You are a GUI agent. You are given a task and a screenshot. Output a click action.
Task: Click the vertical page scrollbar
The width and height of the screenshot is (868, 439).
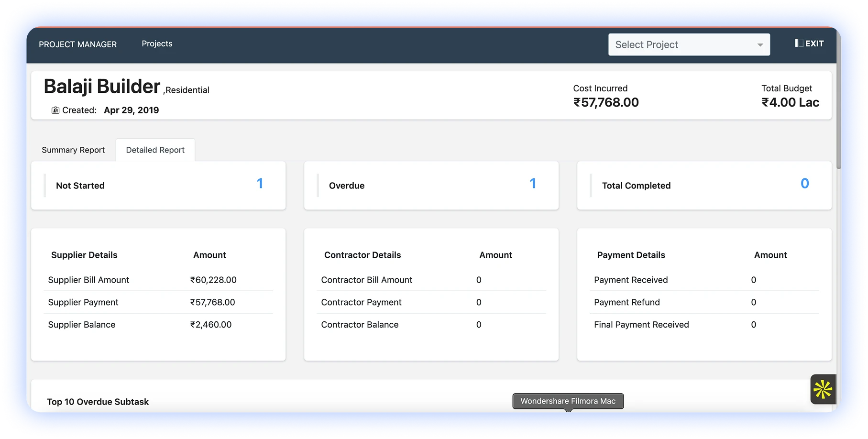point(839,100)
